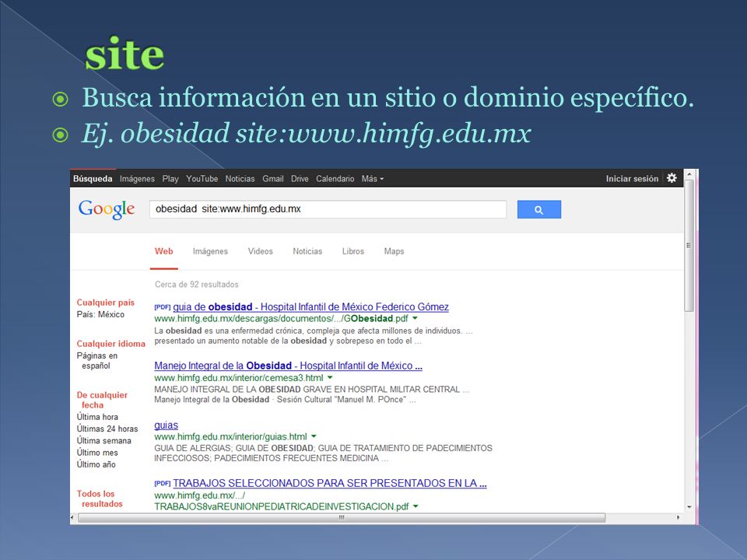This screenshot has height=560, width=747.
Task: Switch to the Imágenes results tab
Action: 210,251
